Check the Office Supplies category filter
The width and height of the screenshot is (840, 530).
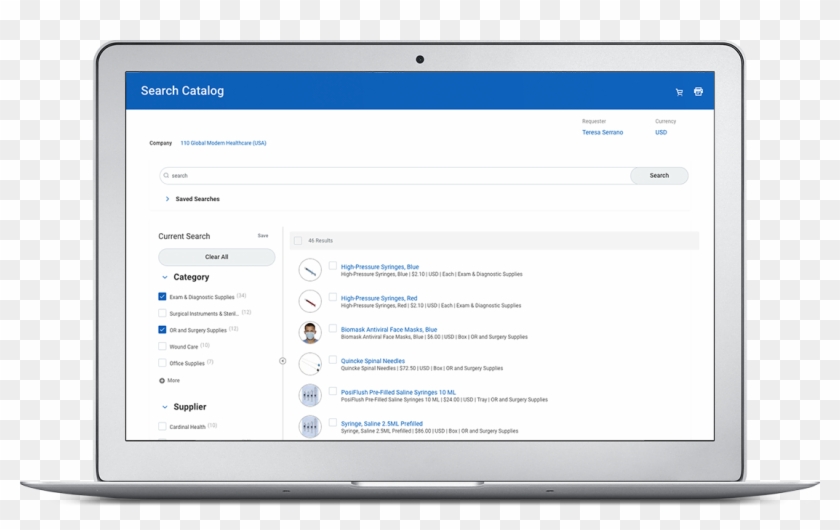pyautogui.click(x=162, y=363)
